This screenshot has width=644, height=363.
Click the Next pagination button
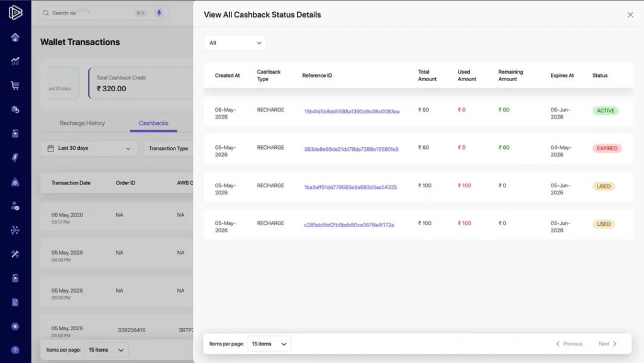tap(608, 343)
